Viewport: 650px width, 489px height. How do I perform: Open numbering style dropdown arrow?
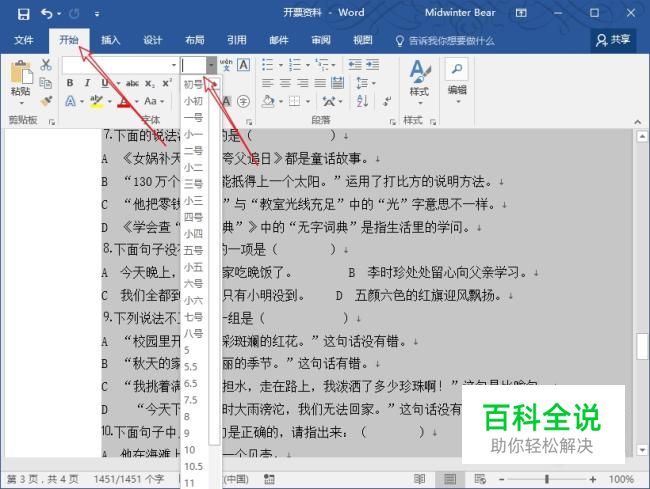coord(308,65)
